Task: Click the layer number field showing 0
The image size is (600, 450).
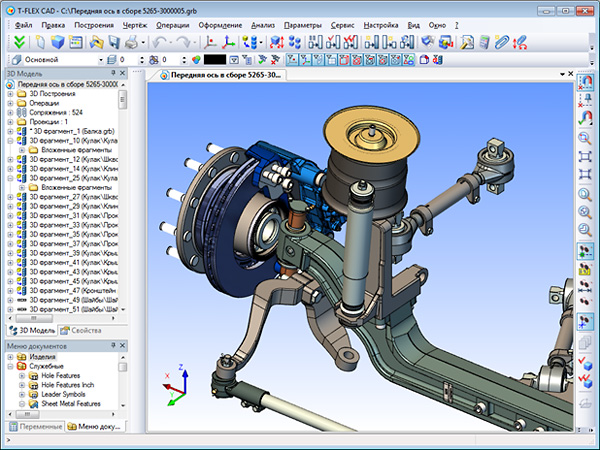Action: [x=128, y=60]
